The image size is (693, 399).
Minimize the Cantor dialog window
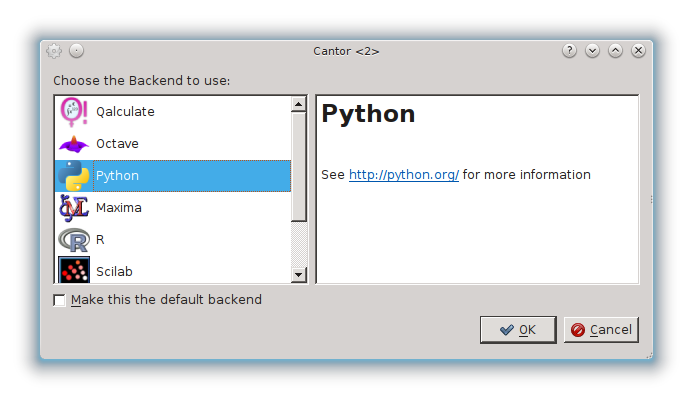pyautogui.click(x=592, y=51)
